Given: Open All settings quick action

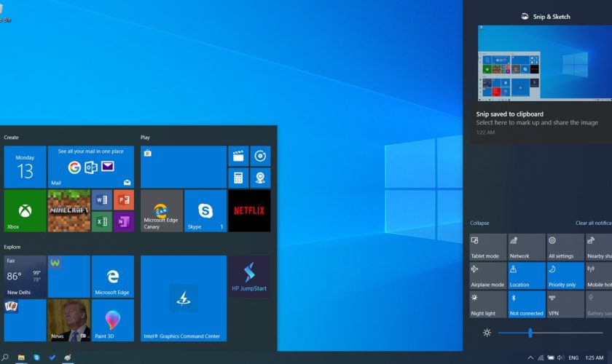Looking at the screenshot, I should [565, 248].
